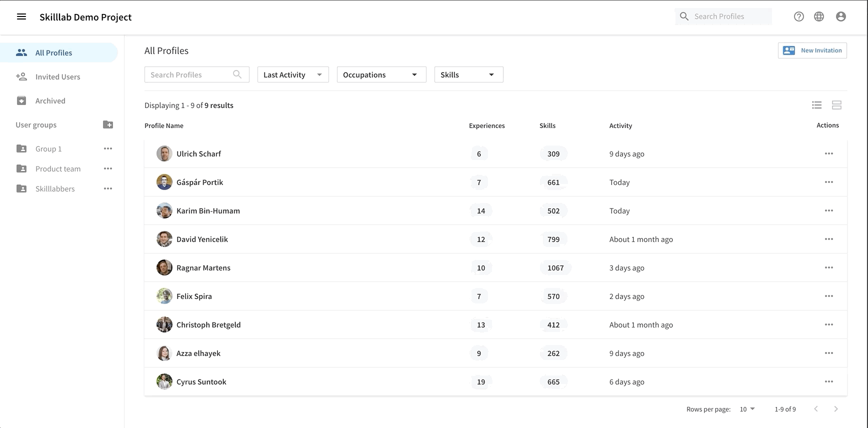Screen dimensions: 868x428
Task: Go to next results page
Action: pos(836,409)
